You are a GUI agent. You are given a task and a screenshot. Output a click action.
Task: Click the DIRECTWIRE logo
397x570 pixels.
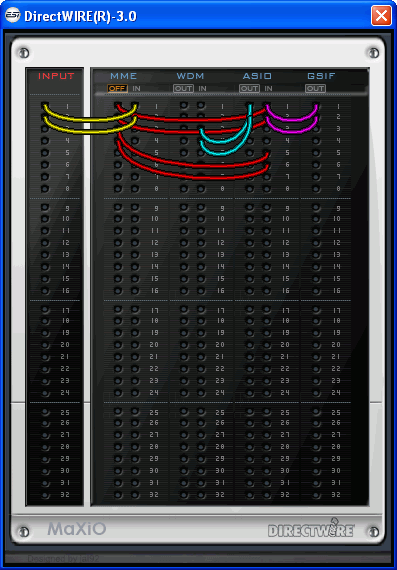[x=311, y=528]
